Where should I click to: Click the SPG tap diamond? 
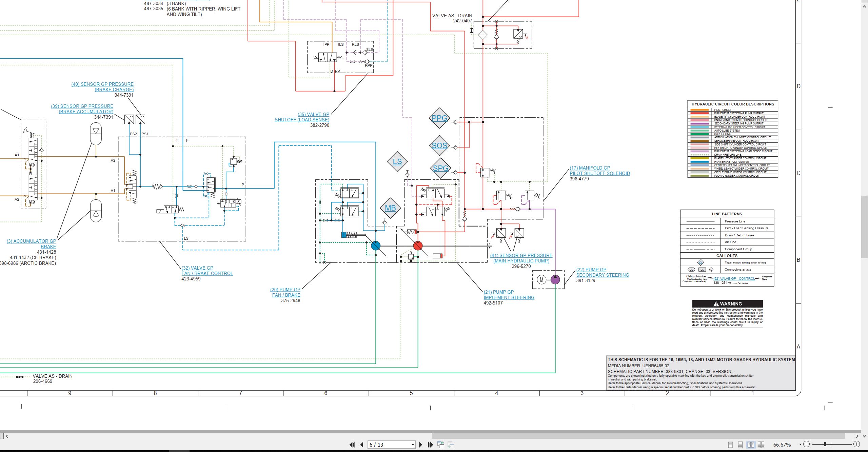[440, 168]
